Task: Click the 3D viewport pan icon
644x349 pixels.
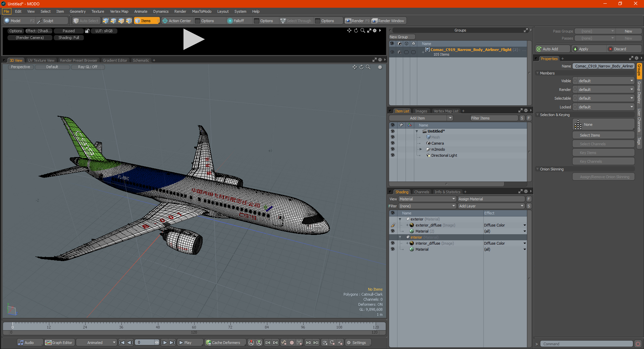Action: 355,67
